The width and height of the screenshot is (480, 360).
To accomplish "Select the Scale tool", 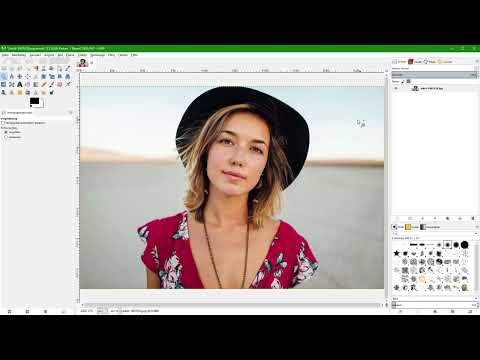I will click(x=52, y=76).
